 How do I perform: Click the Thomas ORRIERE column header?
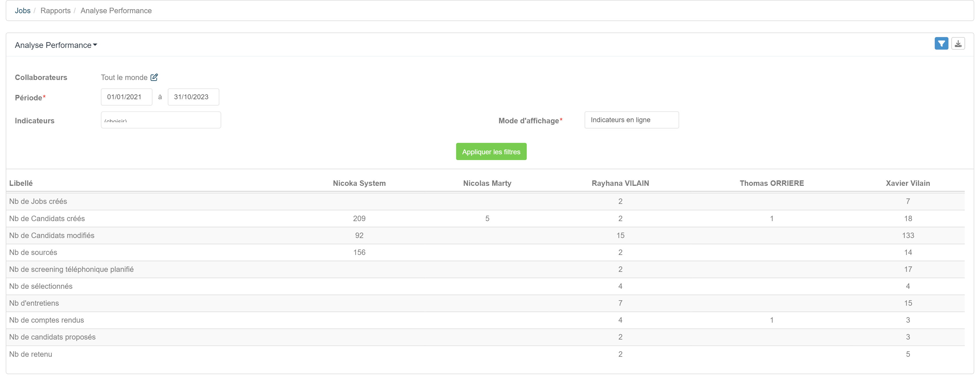pyautogui.click(x=771, y=183)
